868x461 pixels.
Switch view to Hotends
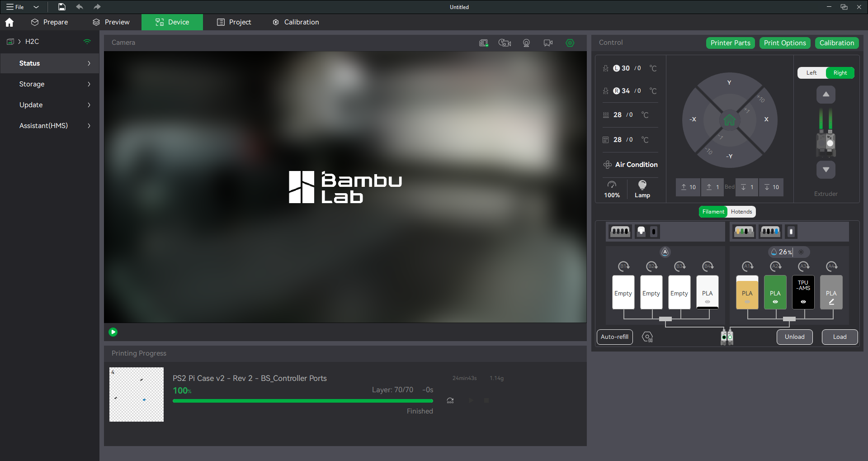coord(741,212)
